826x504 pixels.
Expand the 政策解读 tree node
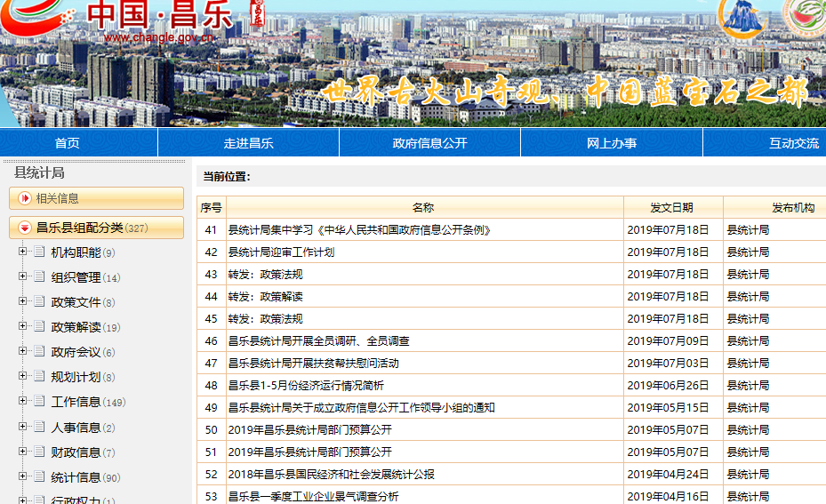click(x=23, y=327)
